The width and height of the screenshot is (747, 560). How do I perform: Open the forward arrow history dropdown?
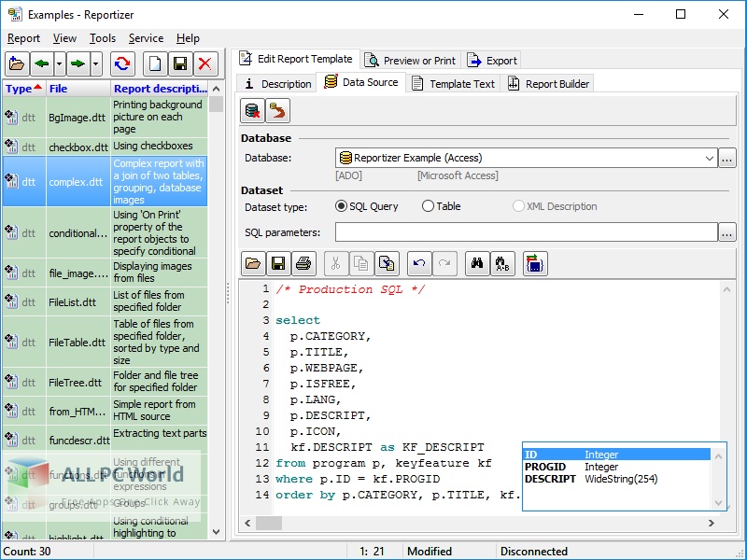click(x=97, y=63)
